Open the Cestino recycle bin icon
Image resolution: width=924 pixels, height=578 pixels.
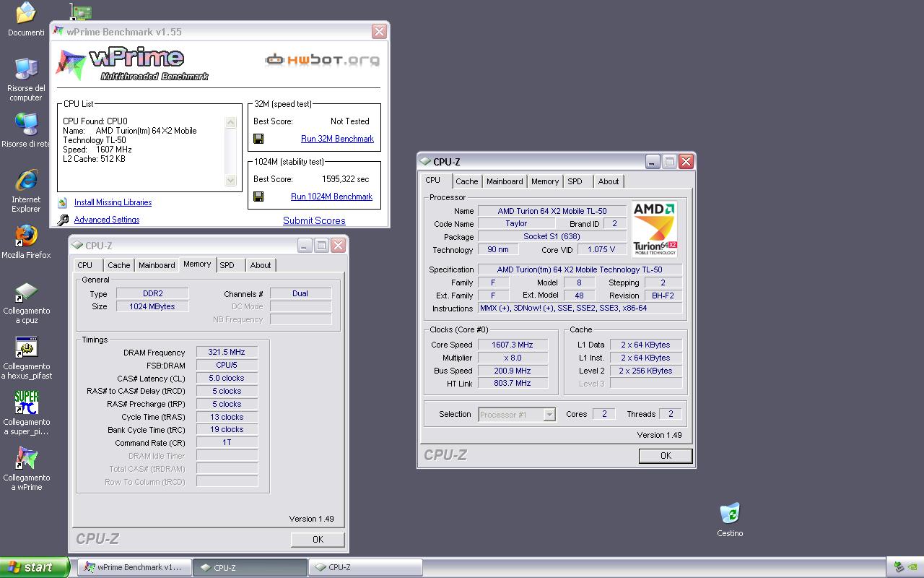point(730,514)
